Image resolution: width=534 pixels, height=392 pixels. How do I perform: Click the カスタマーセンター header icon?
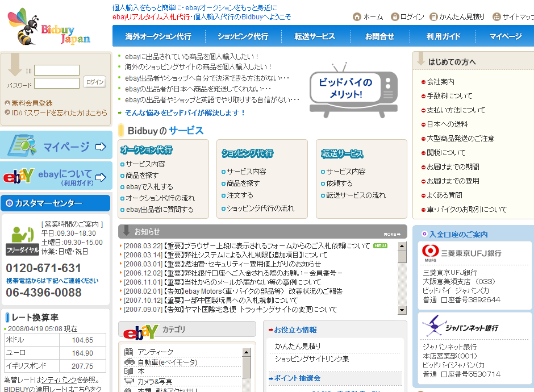9,203
